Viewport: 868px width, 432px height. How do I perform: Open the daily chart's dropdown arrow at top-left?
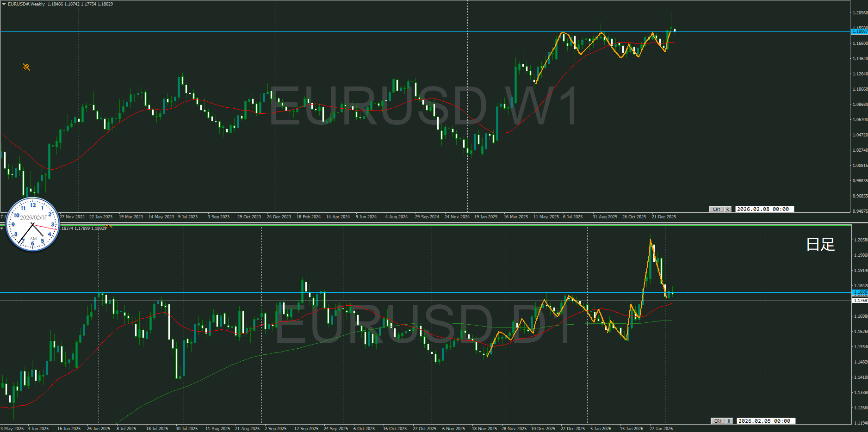click(x=2, y=228)
